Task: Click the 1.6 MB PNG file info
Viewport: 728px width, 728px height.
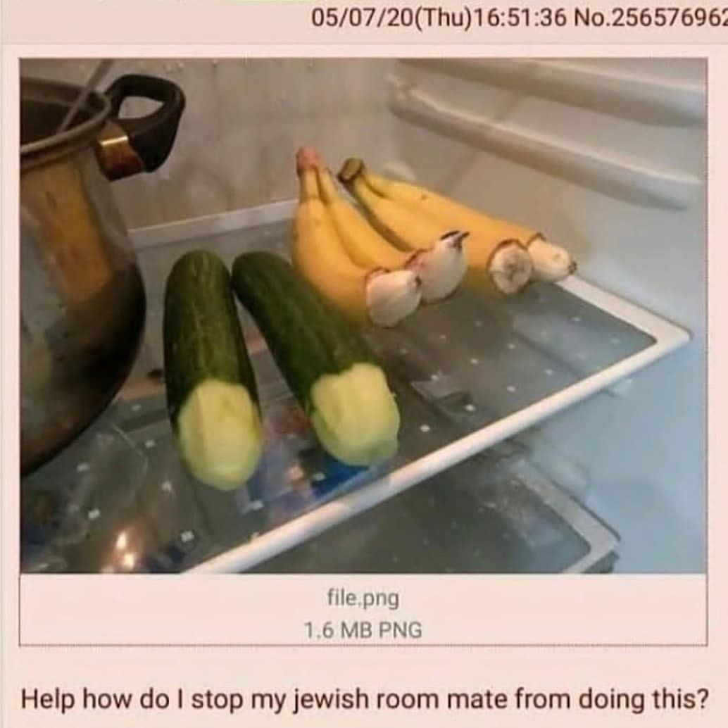Action: point(363,630)
